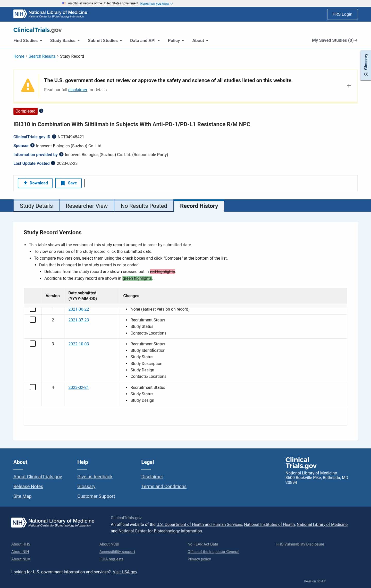This screenshot has height=588, width=371.
Task: Click the NCT04945421 identifier text
Action: click(71, 137)
